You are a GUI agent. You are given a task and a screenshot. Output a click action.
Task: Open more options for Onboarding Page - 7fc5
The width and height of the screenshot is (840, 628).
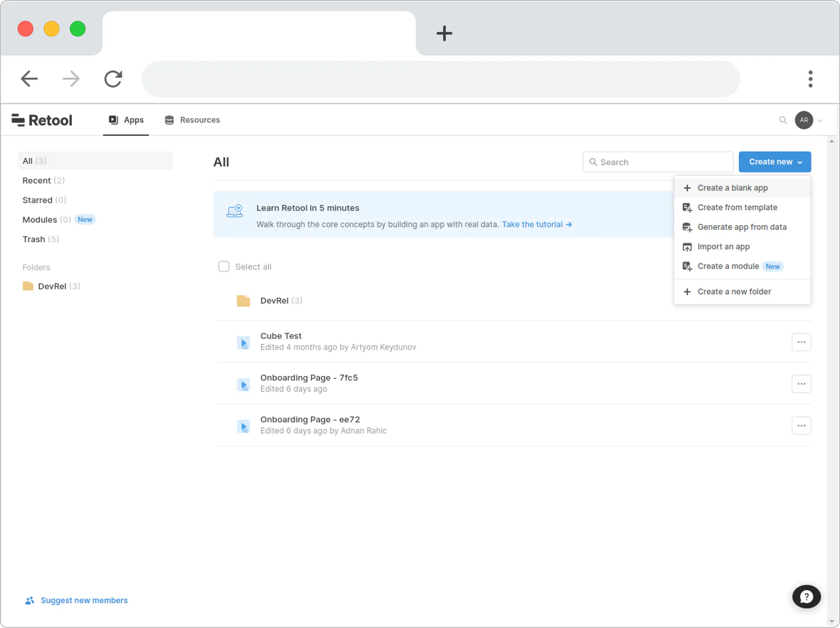click(x=801, y=384)
